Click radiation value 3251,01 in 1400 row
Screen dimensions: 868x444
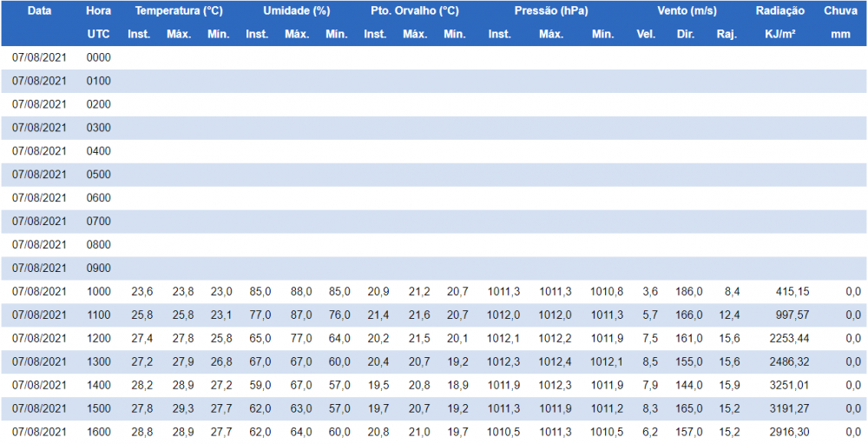(x=788, y=386)
